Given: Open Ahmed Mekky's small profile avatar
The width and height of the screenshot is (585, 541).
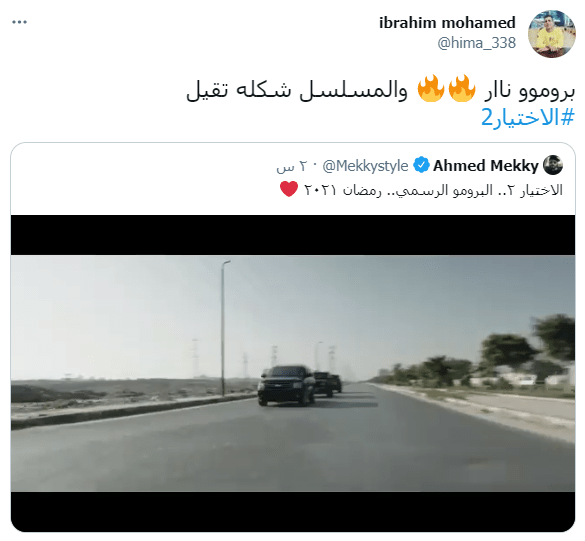Looking at the screenshot, I should click(x=553, y=165).
